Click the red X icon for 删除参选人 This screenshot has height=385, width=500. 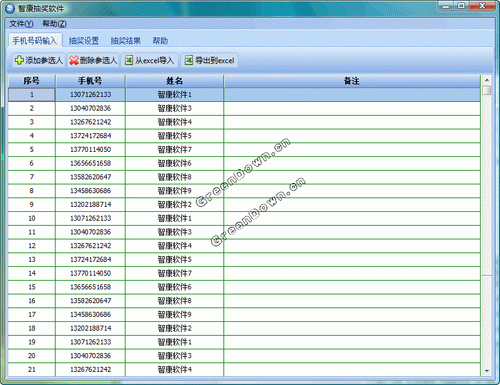click(x=74, y=60)
